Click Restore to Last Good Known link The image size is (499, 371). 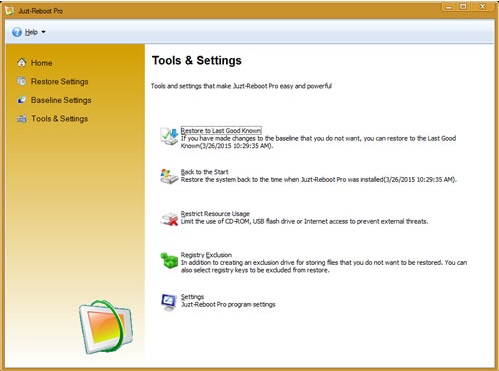point(221,131)
